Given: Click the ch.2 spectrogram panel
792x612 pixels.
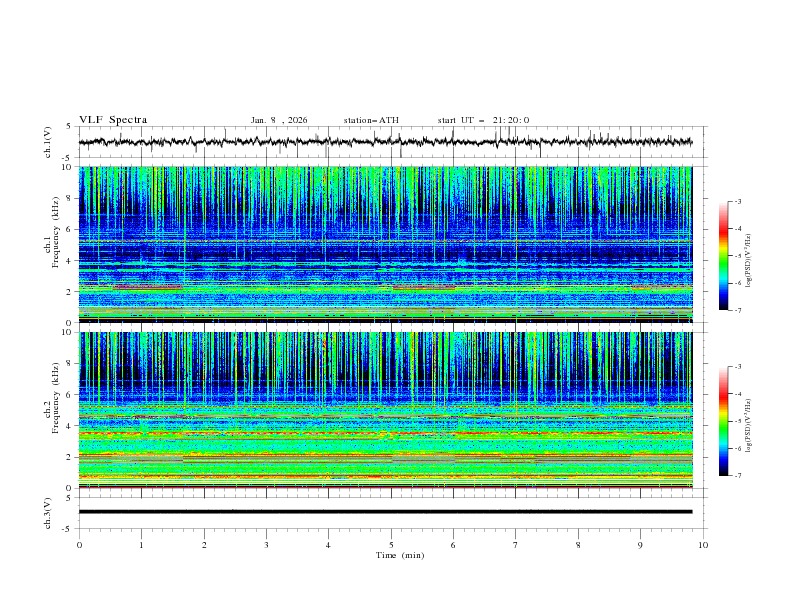Looking at the screenshot, I should click(x=390, y=410).
